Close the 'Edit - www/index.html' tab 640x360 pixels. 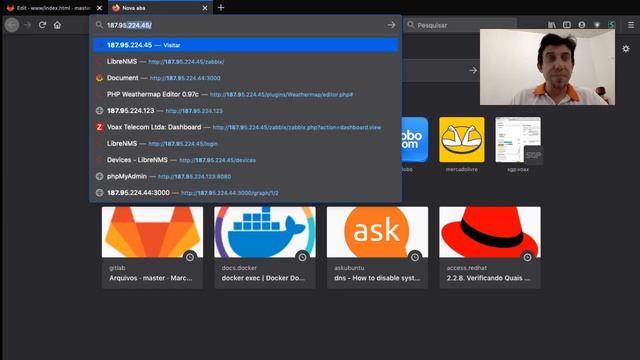[x=99, y=8]
